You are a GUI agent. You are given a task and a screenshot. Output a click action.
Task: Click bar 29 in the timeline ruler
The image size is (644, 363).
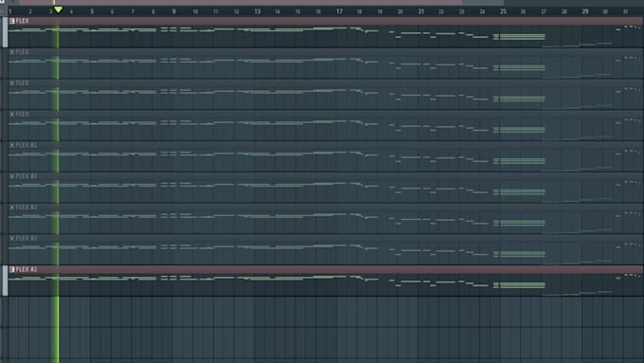(x=585, y=11)
